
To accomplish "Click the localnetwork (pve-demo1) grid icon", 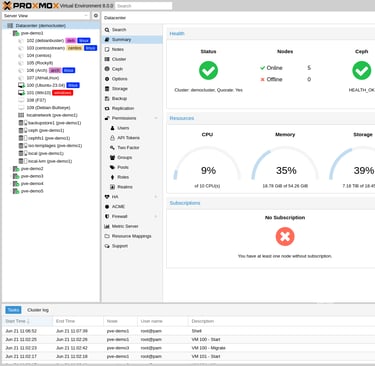I will (21, 115).
